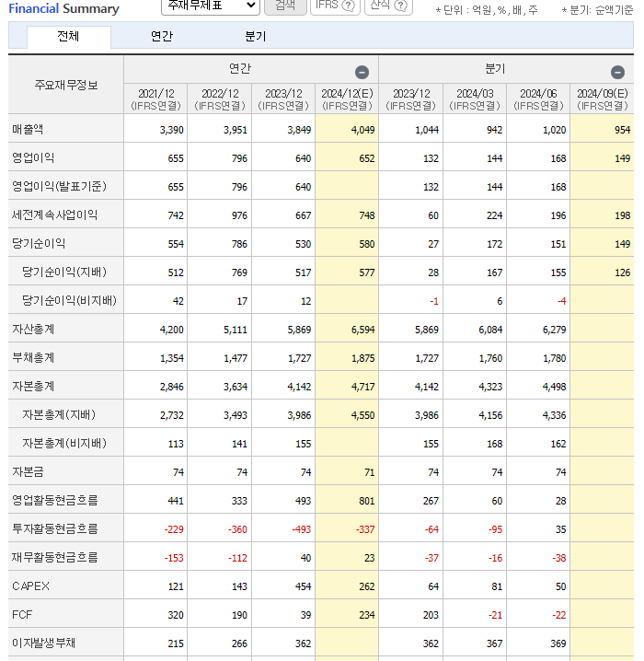Select the 2021/12 annual column header
The image size is (644, 661).
click(155, 99)
